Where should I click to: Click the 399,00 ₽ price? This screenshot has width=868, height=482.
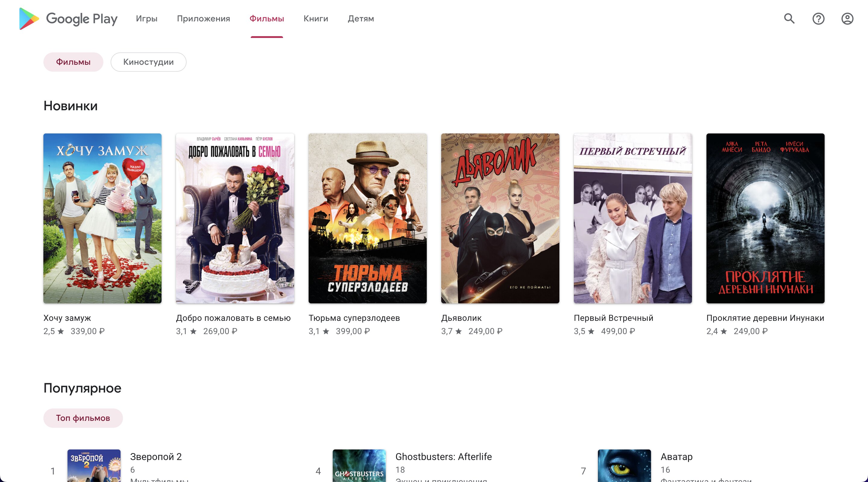click(353, 331)
